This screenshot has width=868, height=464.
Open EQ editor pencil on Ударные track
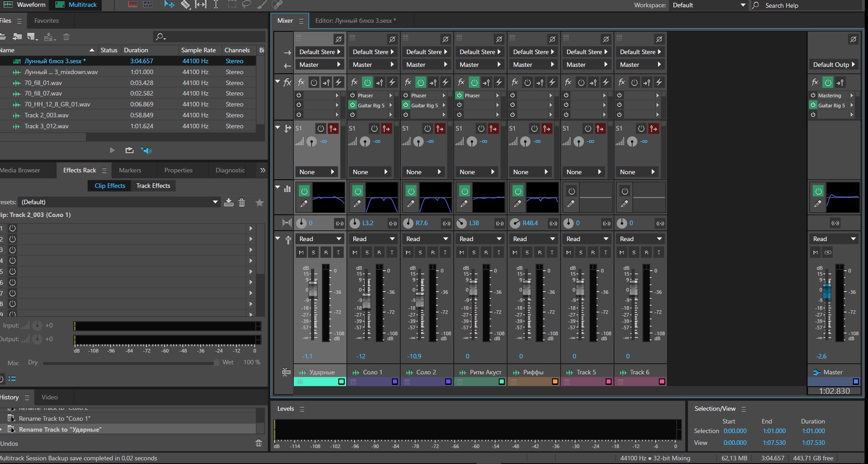(304, 204)
